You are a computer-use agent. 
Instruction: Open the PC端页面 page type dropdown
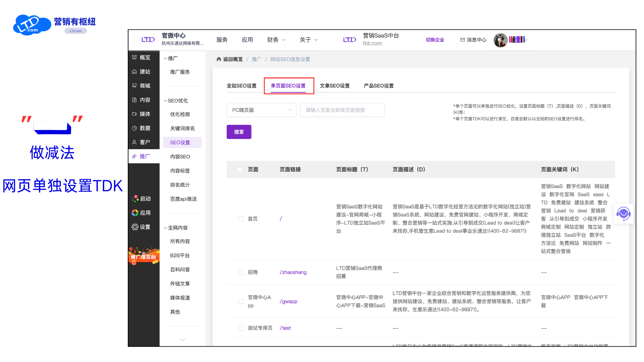[261, 110]
